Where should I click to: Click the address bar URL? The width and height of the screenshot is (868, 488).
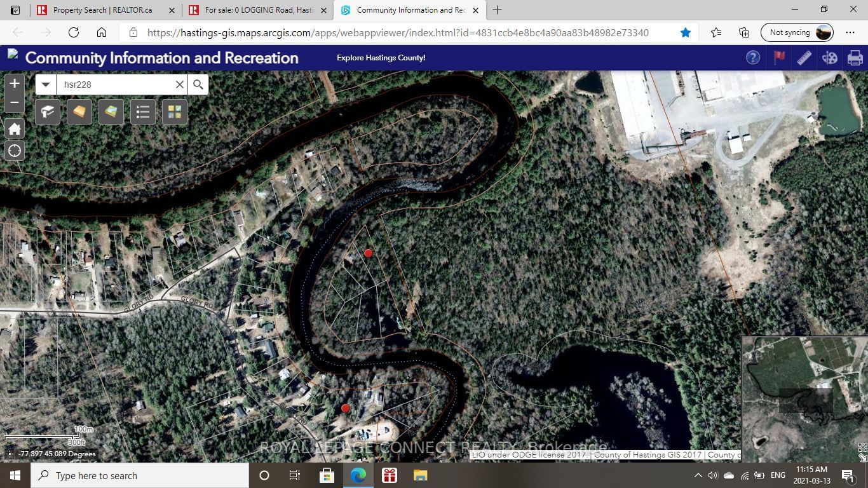point(398,32)
